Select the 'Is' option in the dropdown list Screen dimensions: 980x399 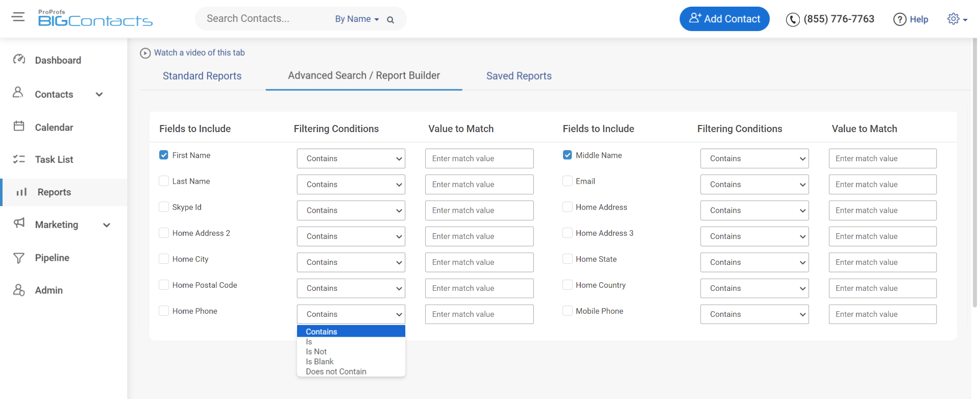point(351,342)
